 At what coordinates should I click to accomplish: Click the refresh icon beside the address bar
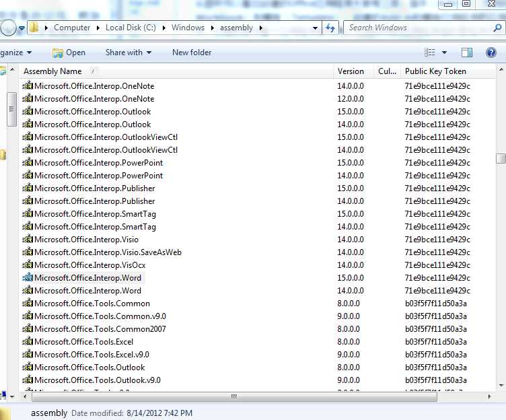(330, 28)
